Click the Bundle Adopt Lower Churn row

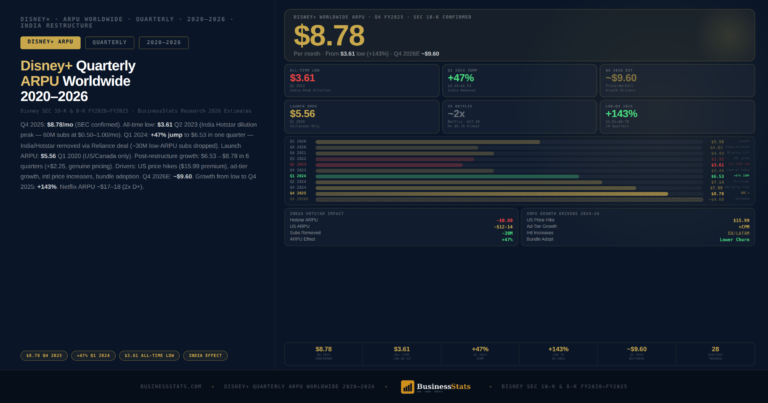coord(638,239)
